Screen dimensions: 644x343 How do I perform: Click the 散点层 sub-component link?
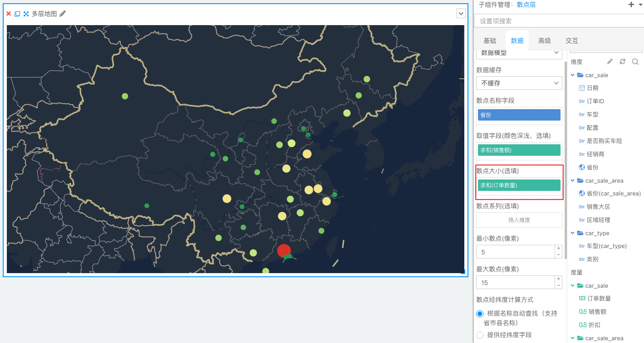pos(526,5)
